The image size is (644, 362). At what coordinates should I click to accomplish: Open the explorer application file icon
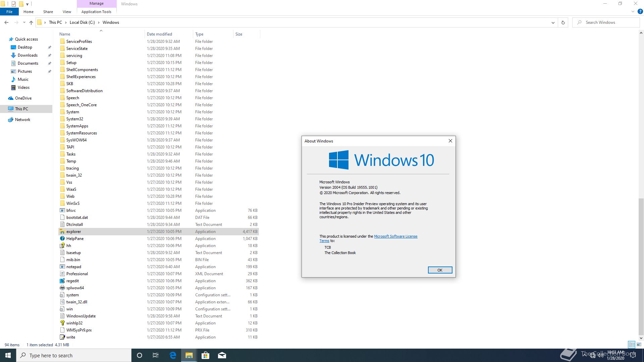62,232
